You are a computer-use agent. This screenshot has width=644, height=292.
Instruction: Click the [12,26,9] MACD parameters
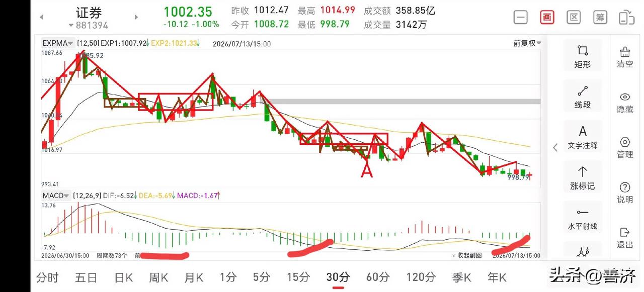click(87, 196)
